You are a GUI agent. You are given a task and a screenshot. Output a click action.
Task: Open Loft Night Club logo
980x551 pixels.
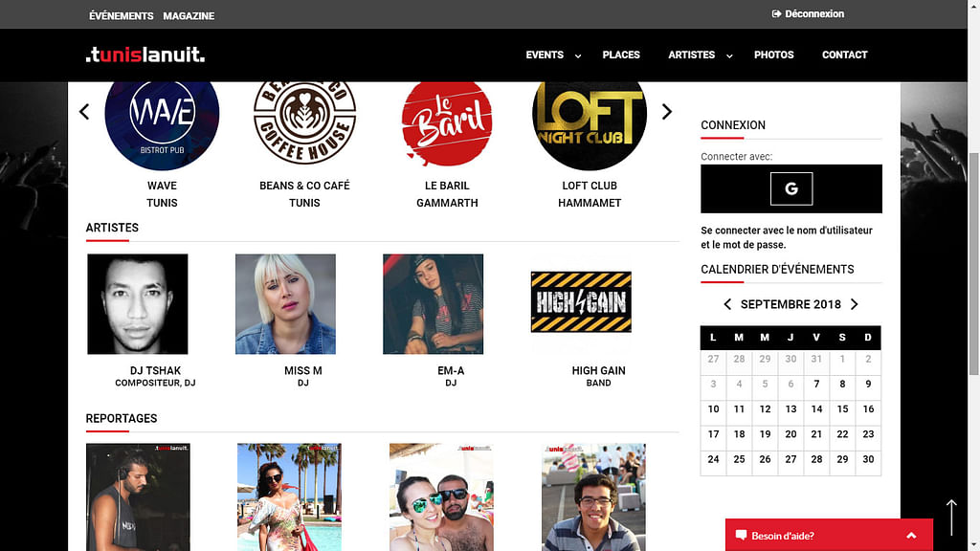point(590,122)
